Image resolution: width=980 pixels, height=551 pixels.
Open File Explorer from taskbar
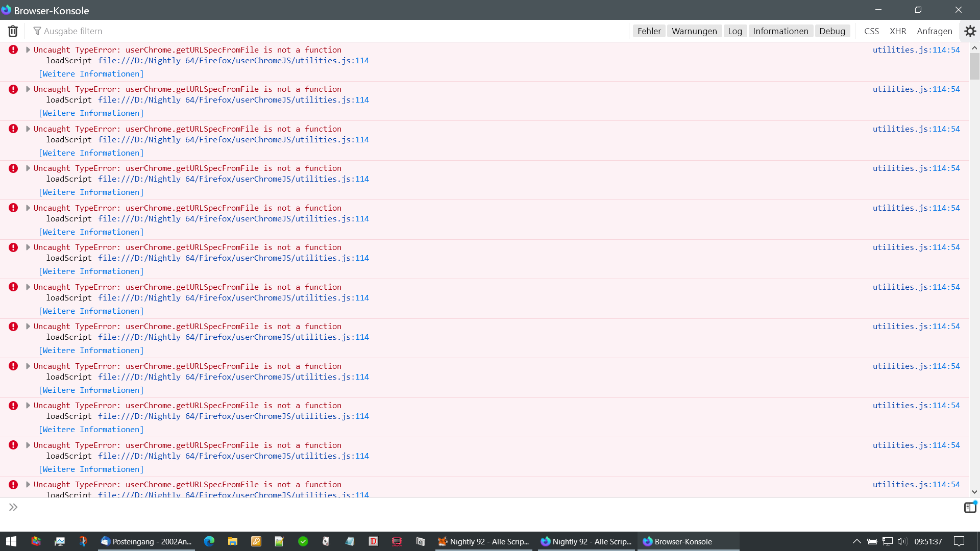pos(233,541)
